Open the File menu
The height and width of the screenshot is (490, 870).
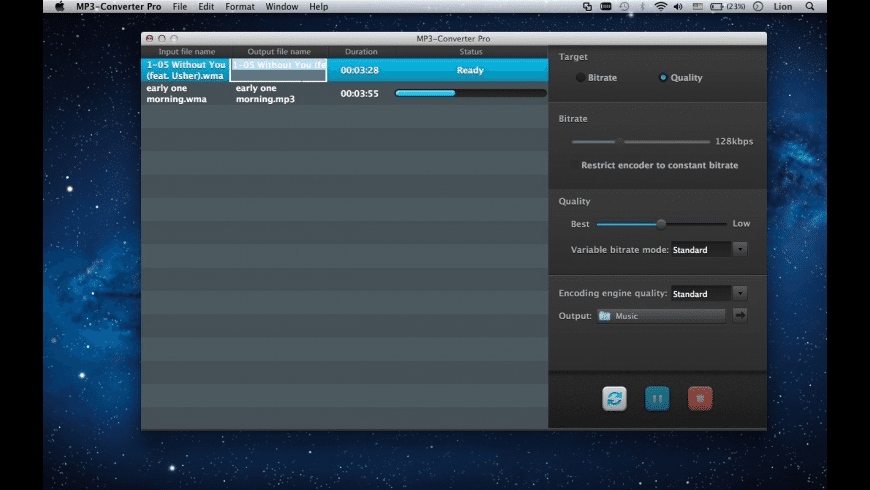180,7
